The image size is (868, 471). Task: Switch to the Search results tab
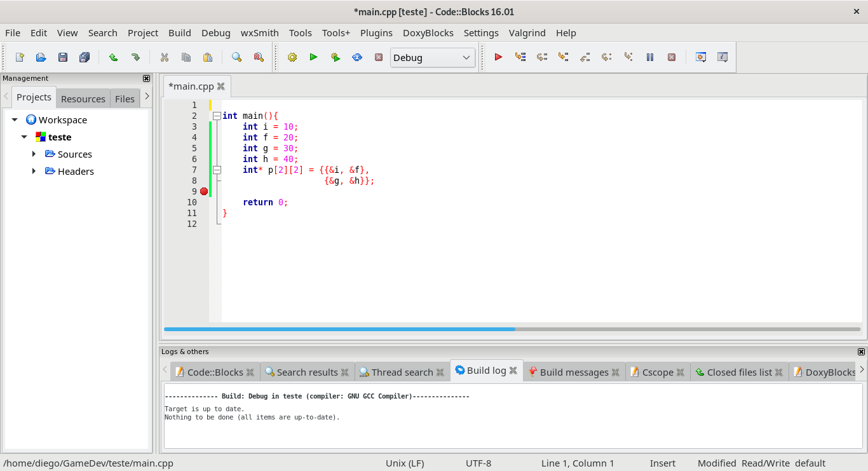pyautogui.click(x=307, y=372)
